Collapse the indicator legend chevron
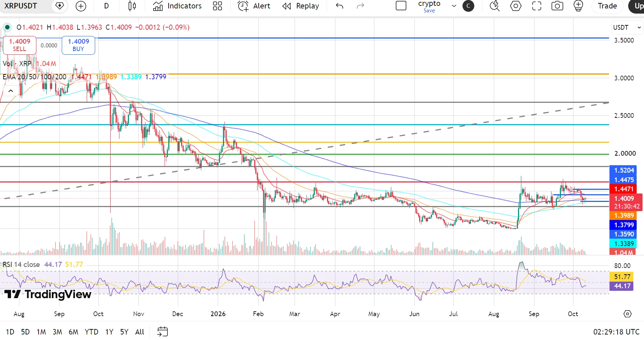Screen dimensions: 644x340 pos(11,91)
